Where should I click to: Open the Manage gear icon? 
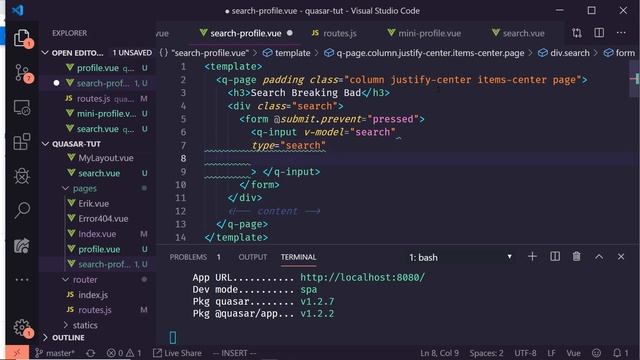22,328
